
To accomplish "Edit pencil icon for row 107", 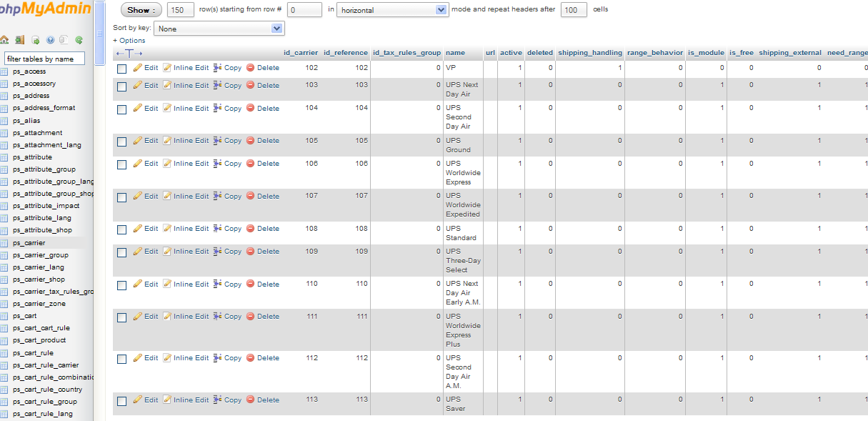I will pyautogui.click(x=138, y=196).
